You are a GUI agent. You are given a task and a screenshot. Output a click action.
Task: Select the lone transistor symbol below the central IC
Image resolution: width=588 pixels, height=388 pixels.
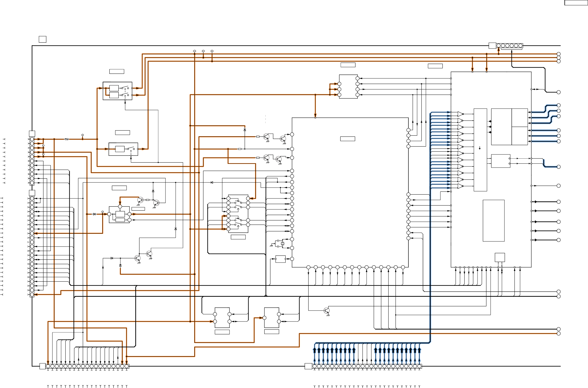327,311
